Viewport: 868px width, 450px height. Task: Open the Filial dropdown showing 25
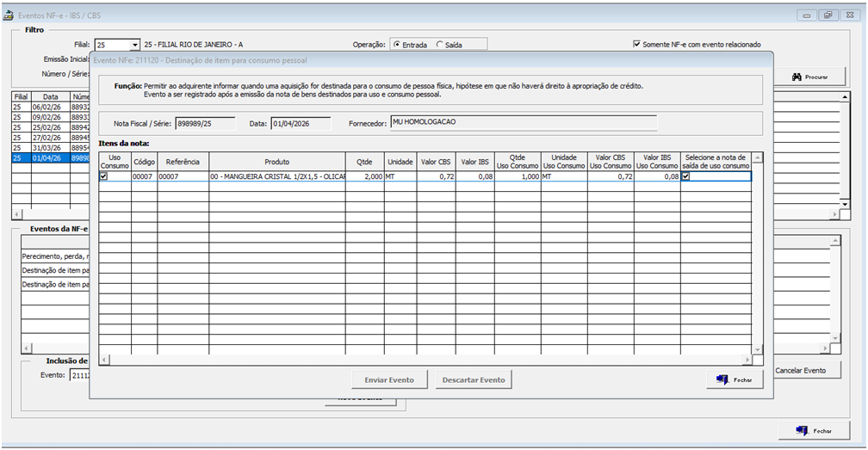click(x=133, y=44)
